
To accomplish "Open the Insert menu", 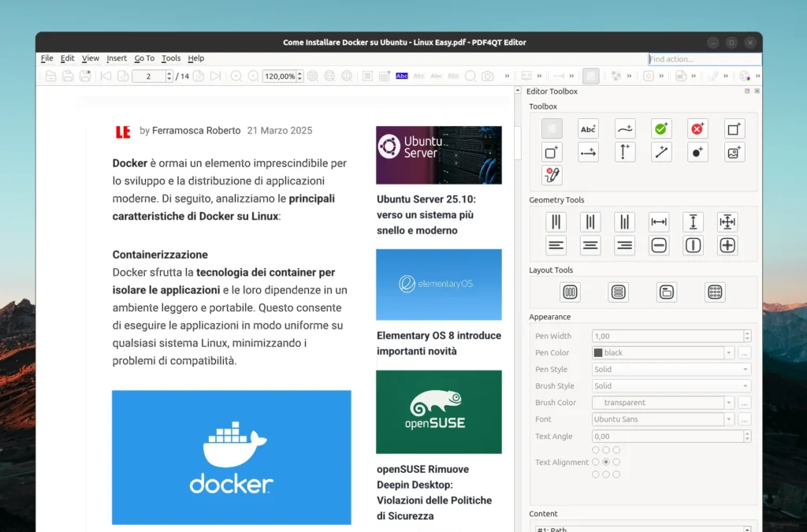I will [117, 58].
